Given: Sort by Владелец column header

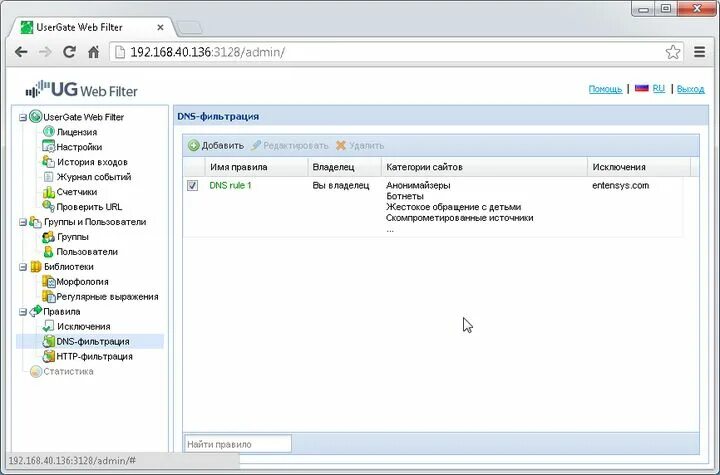Looking at the screenshot, I should 344,167.
